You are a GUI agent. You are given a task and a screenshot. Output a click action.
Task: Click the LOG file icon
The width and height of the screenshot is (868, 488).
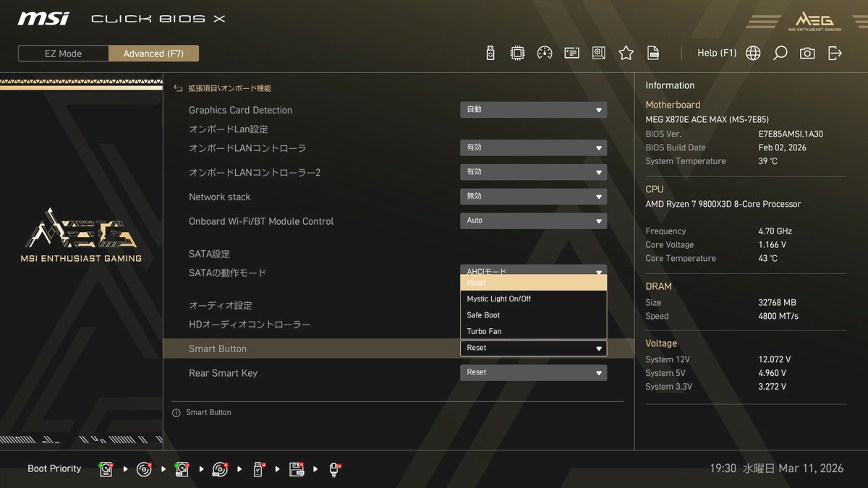pos(653,53)
